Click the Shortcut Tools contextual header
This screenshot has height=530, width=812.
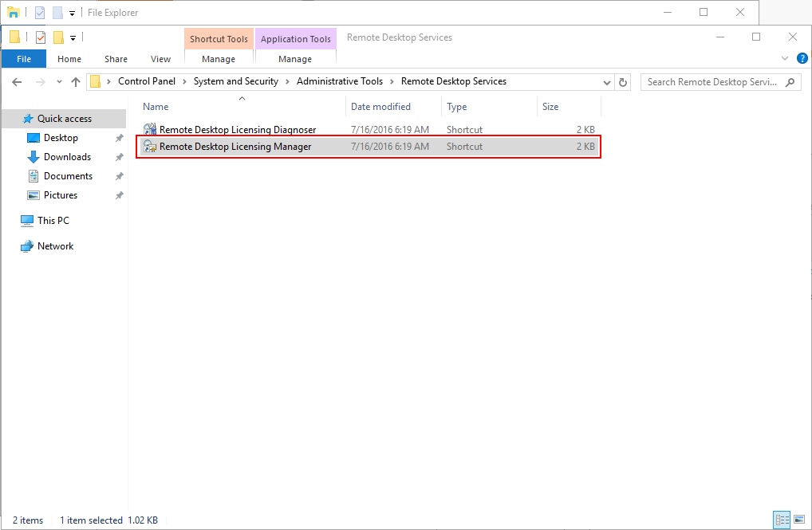219,39
